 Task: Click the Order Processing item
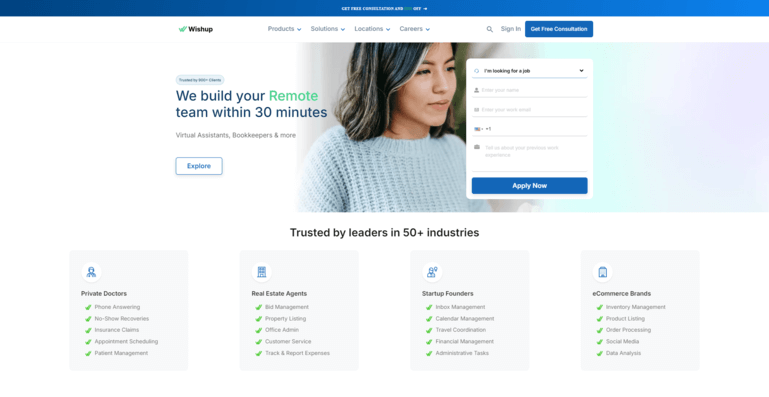pyautogui.click(x=628, y=330)
